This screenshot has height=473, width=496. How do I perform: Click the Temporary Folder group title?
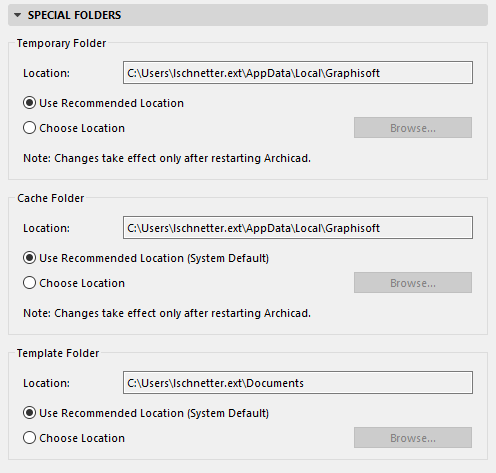point(61,43)
